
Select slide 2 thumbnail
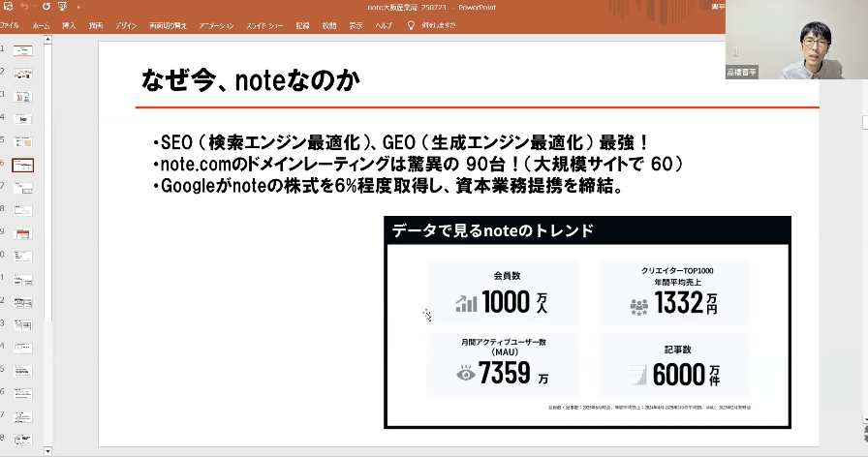pyautogui.click(x=22, y=74)
